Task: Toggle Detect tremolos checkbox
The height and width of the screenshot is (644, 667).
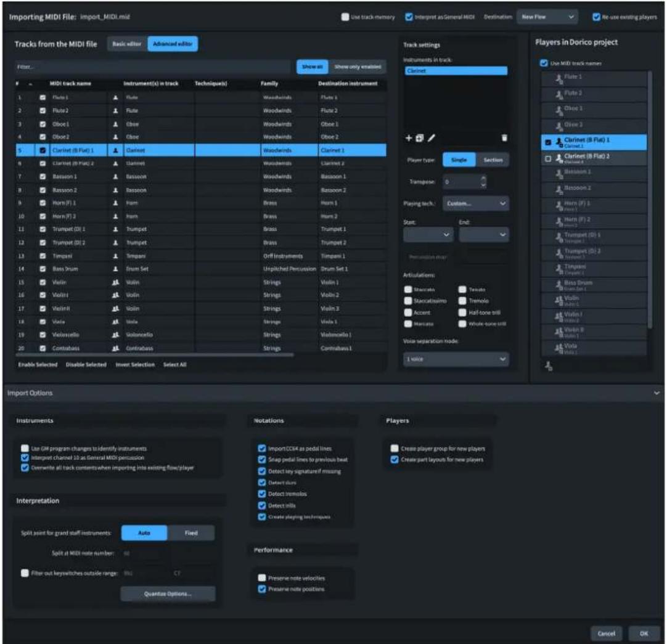Action: [x=262, y=494]
